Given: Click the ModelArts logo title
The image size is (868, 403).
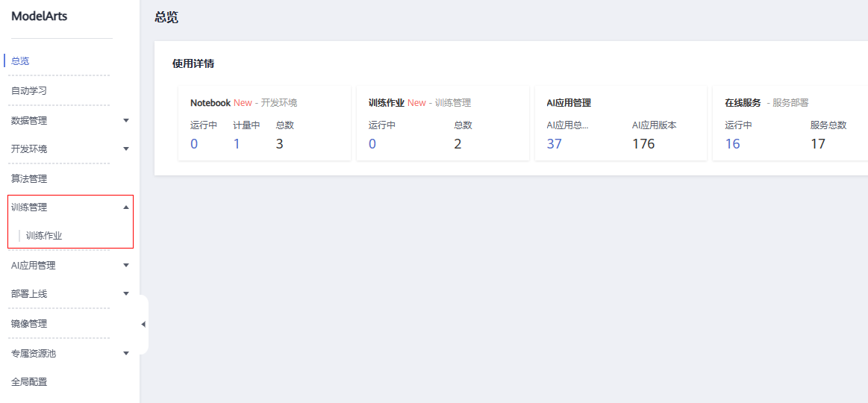Looking at the screenshot, I should (x=40, y=16).
